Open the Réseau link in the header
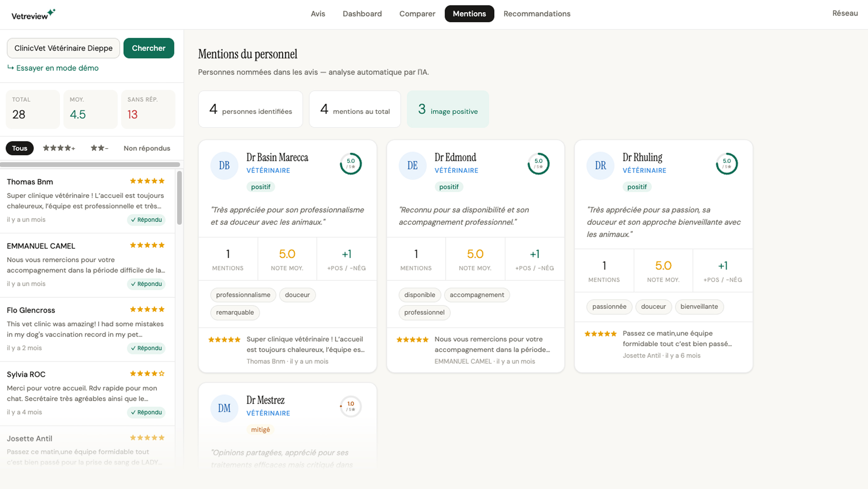868x489 pixels. [845, 13]
